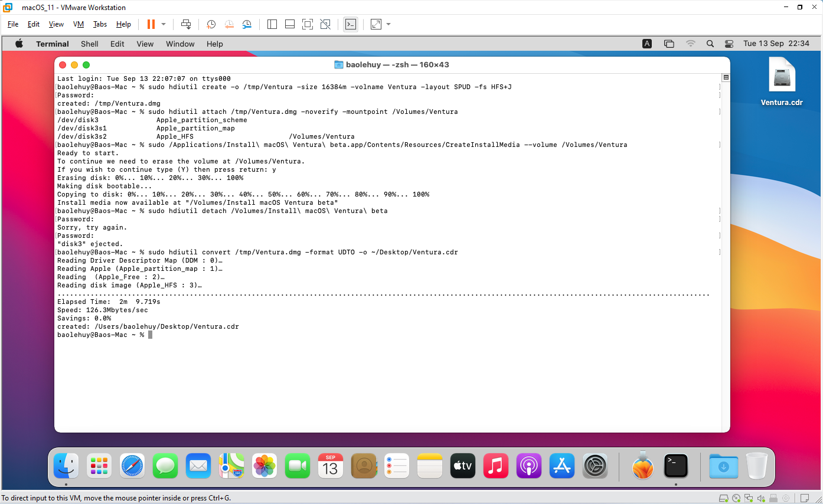Open Notes from the Dock
This screenshot has height=504, width=823.
click(x=430, y=466)
